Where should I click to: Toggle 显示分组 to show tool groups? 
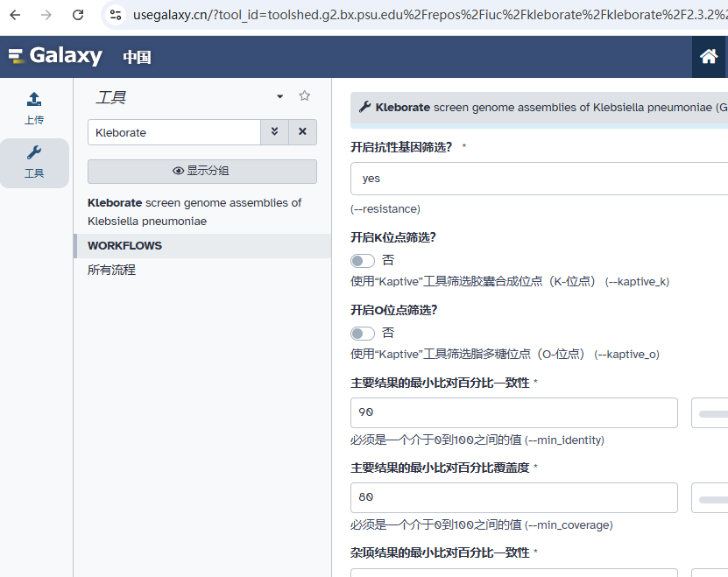(x=201, y=171)
